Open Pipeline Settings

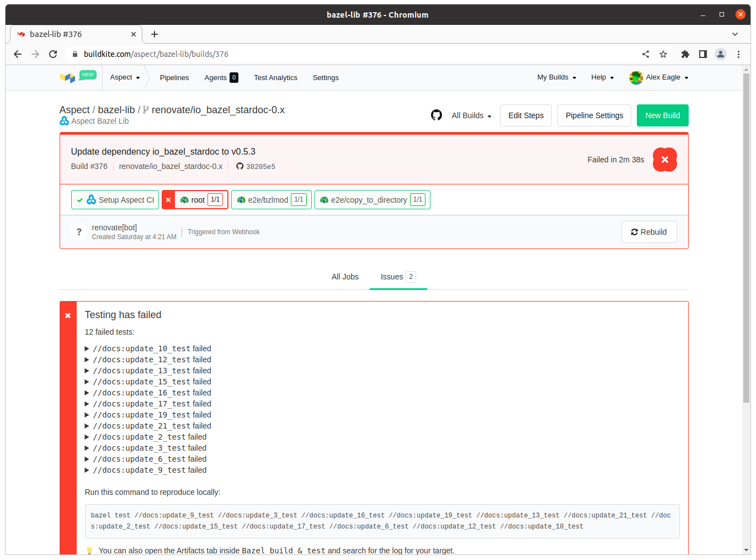(594, 115)
